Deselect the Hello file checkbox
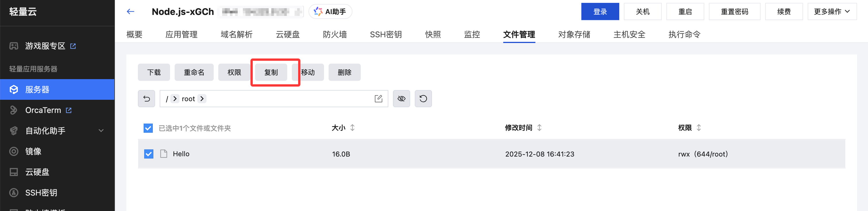Image resolution: width=868 pixels, height=211 pixels. tap(148, 154)
